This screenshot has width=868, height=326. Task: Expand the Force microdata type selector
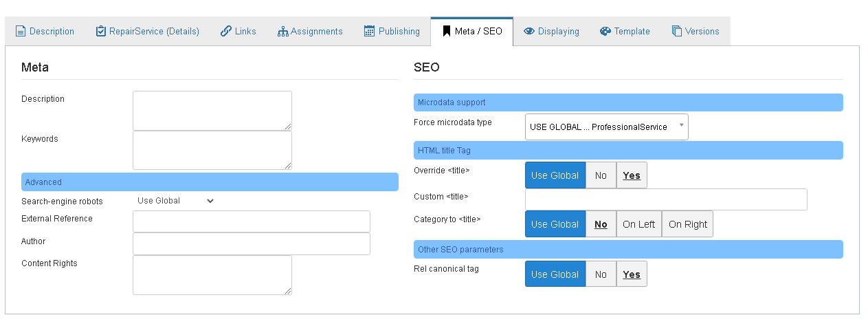pyautogui.click(x=607, y=127)
